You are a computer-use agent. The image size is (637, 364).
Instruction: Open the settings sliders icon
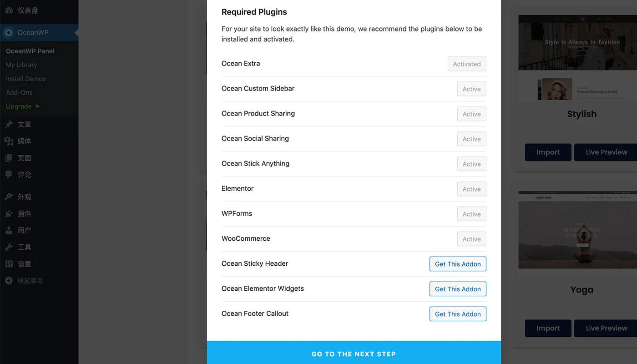[9, 264]
